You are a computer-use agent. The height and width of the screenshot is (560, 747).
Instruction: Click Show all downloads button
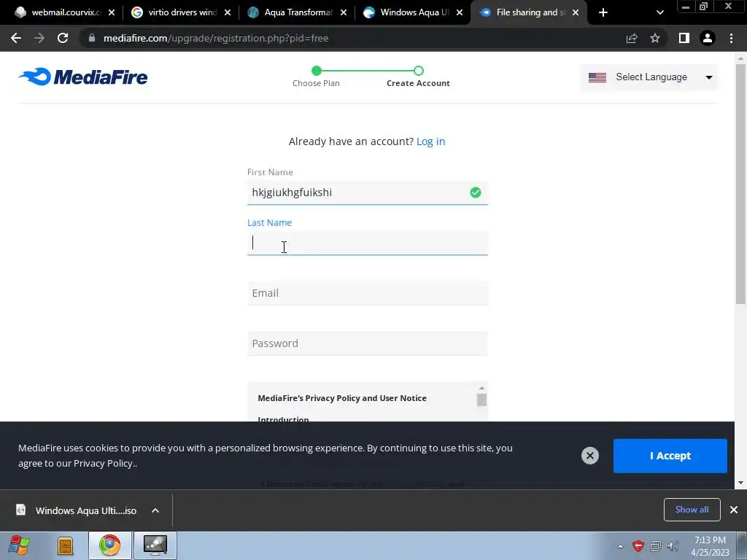pyautogui.click(x=692, y=510)
